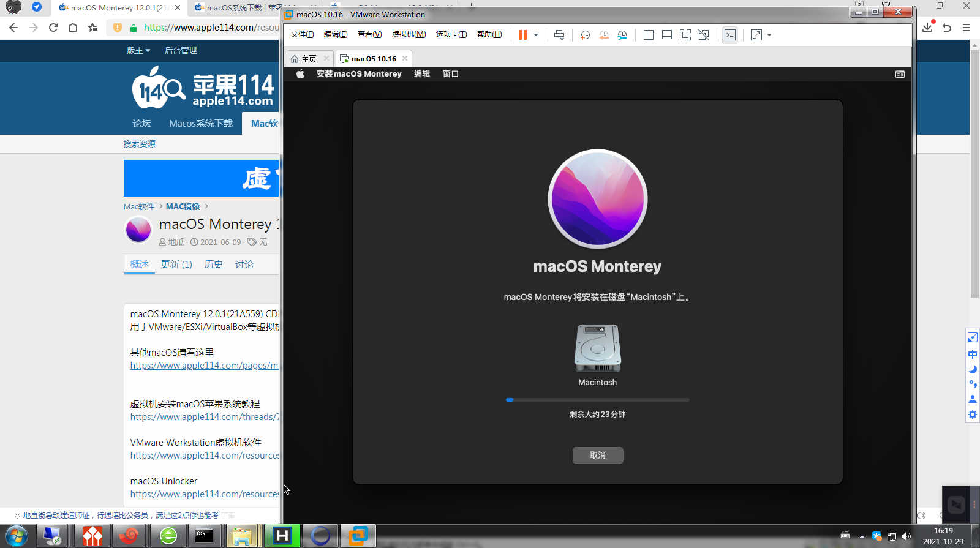Switch to 概述 tab on resource page
This screenshot has height=548, width=980.
tap(139, 265)
